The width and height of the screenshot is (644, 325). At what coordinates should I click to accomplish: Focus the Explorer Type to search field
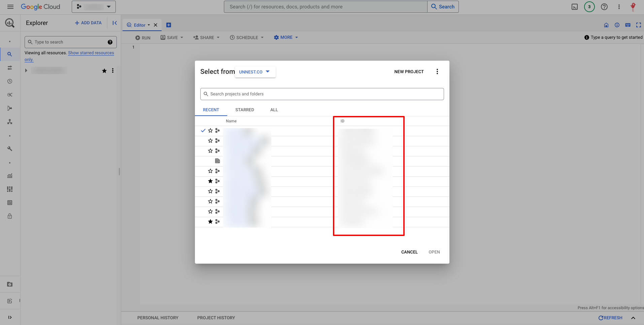click(x=71, y=42)
